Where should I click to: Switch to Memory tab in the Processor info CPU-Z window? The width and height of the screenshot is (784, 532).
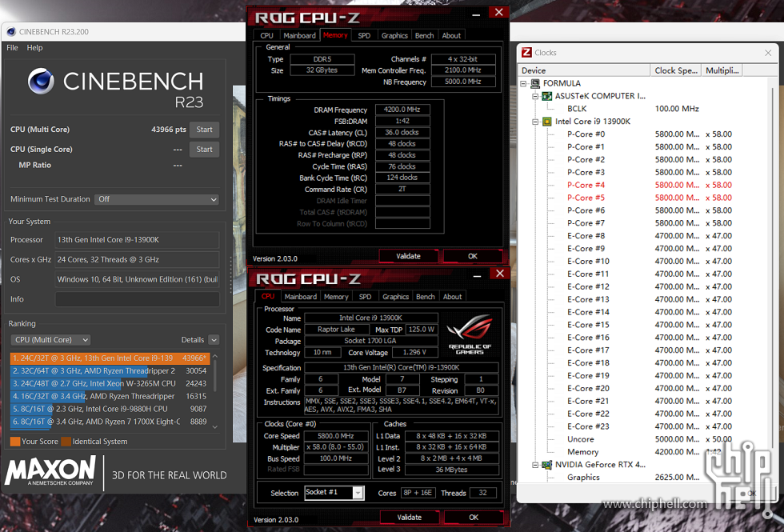(x=336, y=297)
